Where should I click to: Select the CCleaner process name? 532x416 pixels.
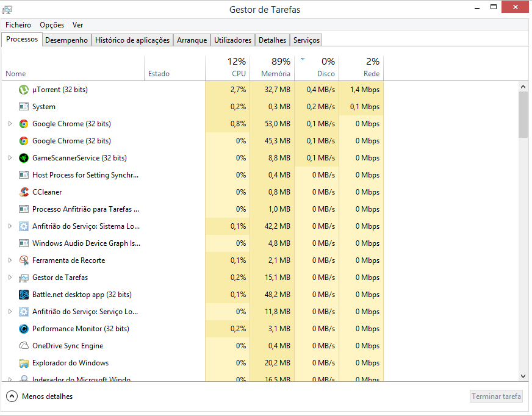[x=47, y=192]
